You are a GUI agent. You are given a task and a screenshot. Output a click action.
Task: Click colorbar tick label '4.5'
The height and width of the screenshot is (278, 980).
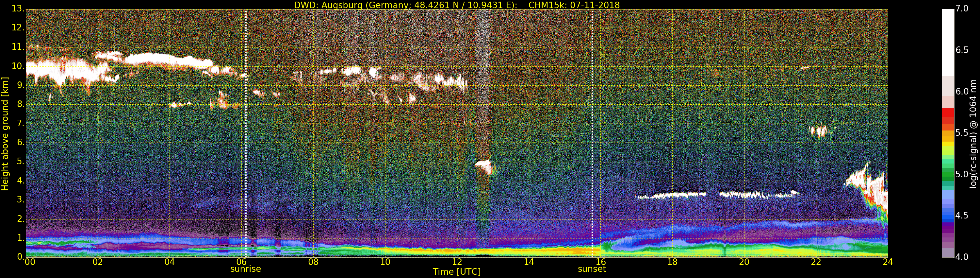click(x=962, y=216)
